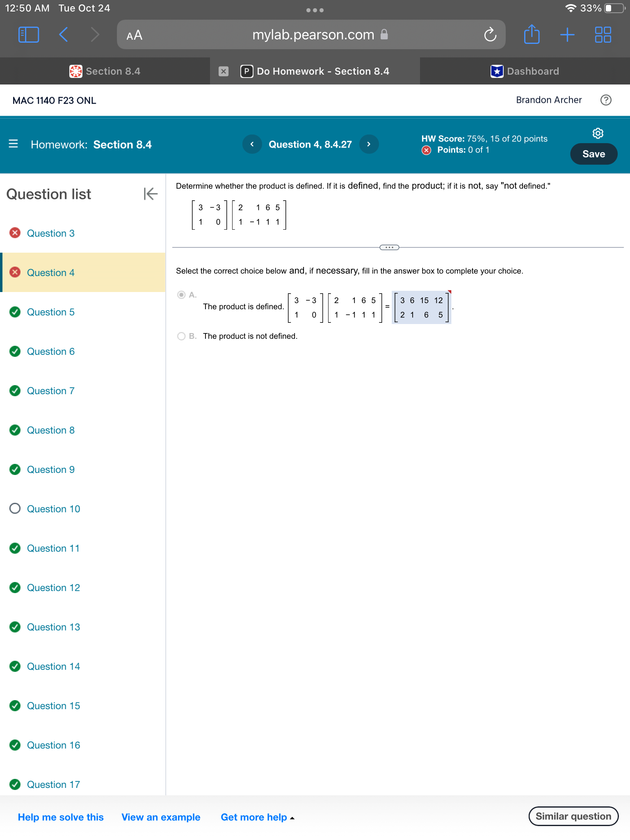Click Help me solve this

point(61,817)
